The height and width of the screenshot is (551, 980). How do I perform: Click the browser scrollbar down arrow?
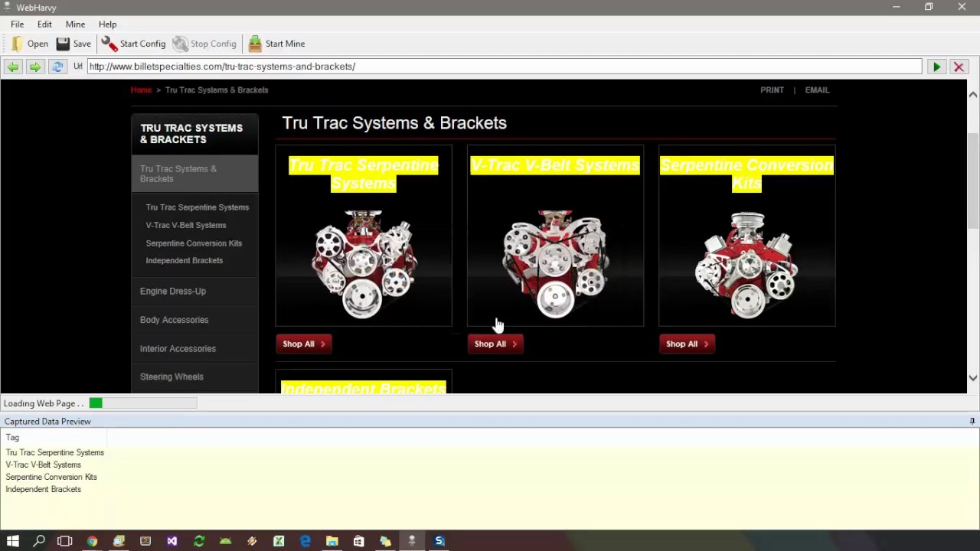click(973, 378)
